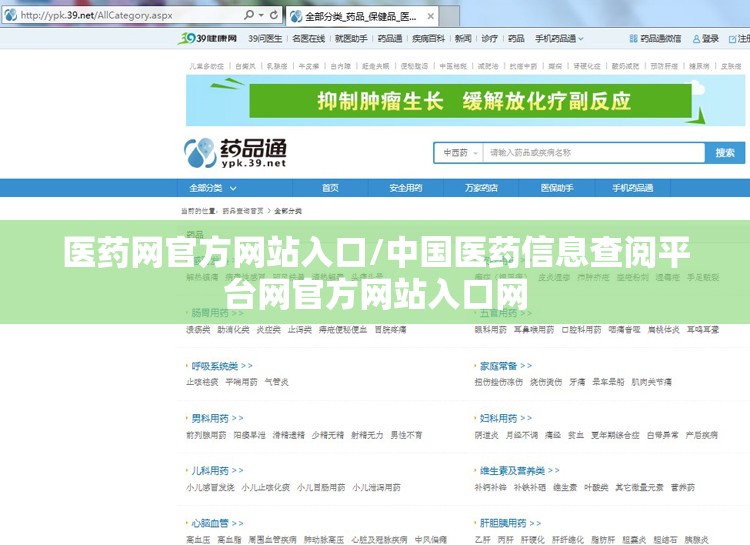Click 男性不育 subcategory
750x545 pixels.
coord(406,435)
